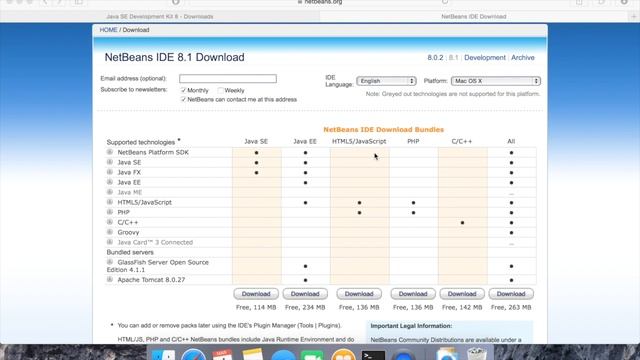Click the All column header
This screenshot has height=360, width=640.
(511, 141)
